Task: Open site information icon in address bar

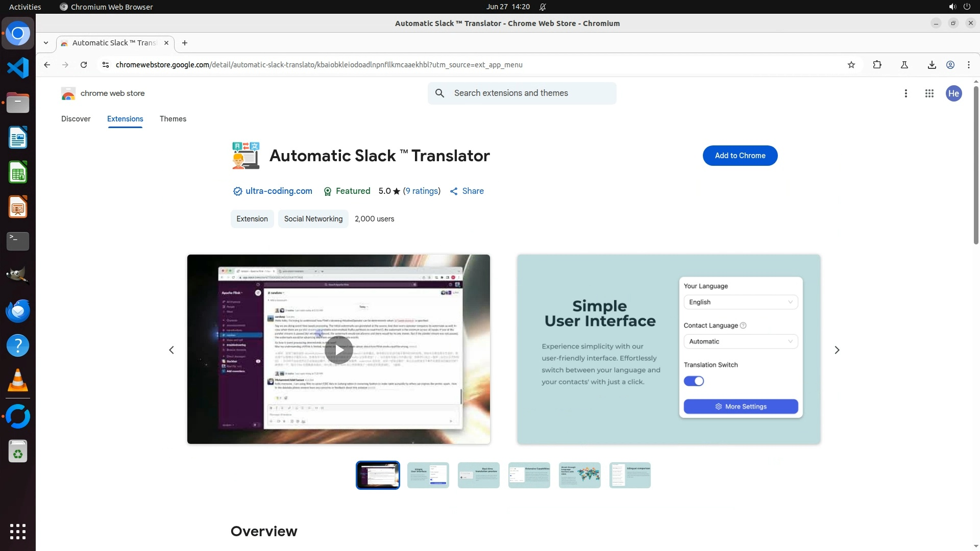Action: (x=106, y=65)
